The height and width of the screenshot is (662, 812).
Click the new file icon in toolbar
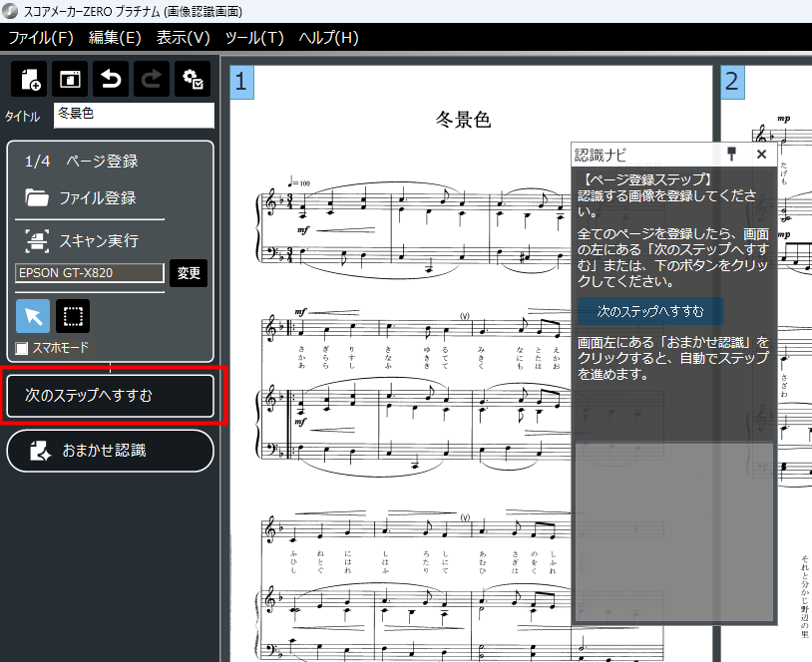click(29, 80)
